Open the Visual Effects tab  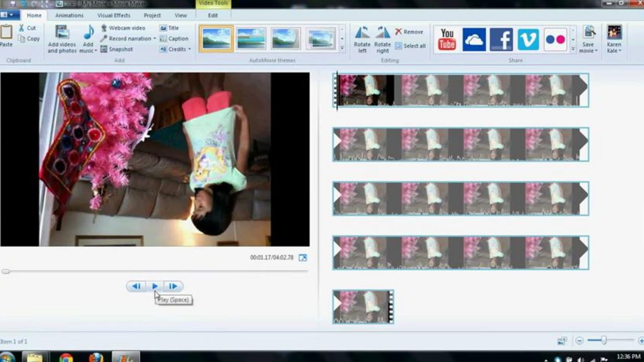[x=114, y=16]
